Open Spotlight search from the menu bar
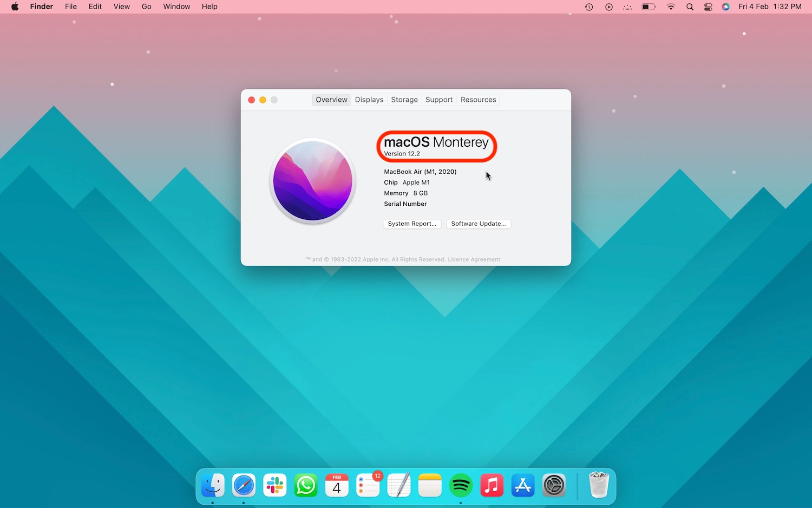The image size is (812, 508). click(689, 6)
